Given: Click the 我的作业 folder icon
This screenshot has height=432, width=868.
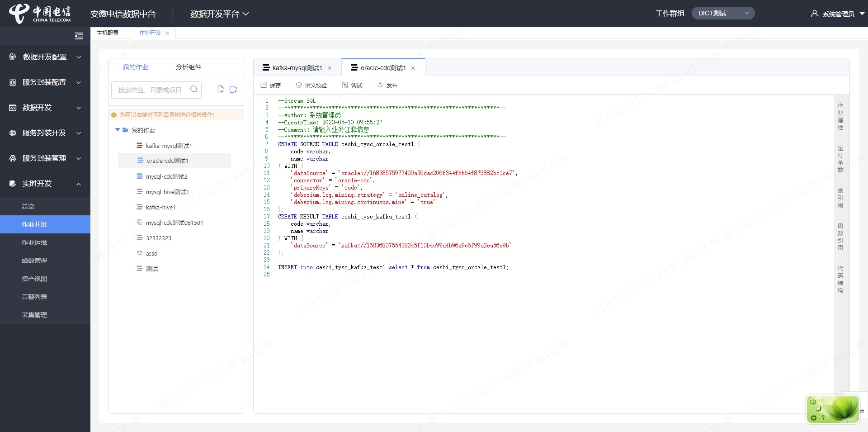Looking at the screenshot, I should [125, 130].
